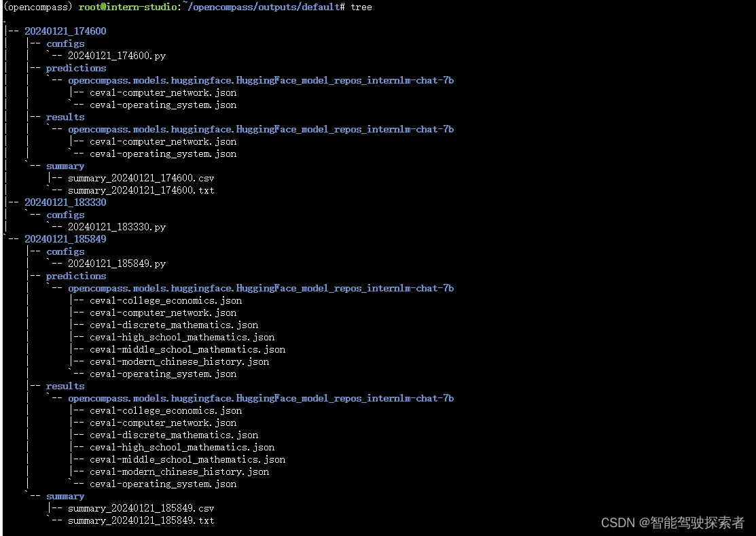756x536 pixels.
Task: Click the file "20240121_183330.py"
Action: (117, 227)
